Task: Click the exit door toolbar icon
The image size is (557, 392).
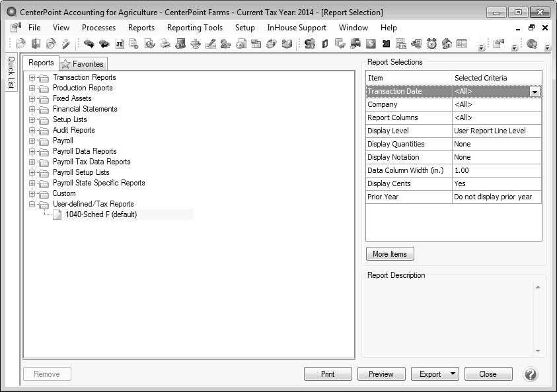Action: (36, 44)
